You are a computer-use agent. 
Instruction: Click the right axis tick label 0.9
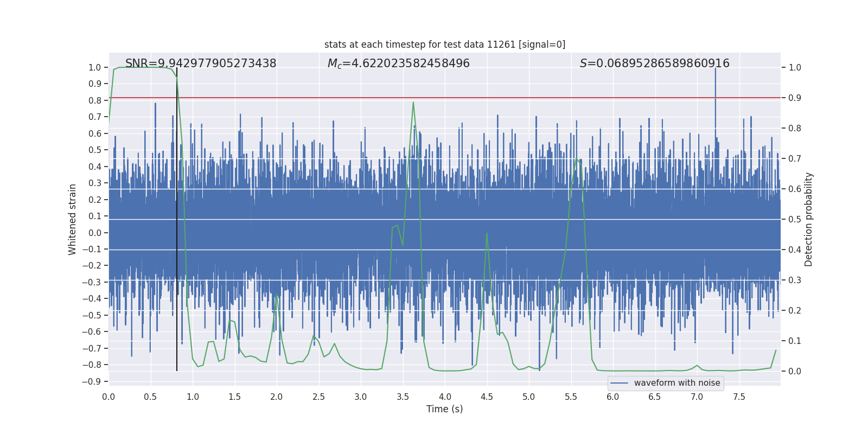point(795,98)
